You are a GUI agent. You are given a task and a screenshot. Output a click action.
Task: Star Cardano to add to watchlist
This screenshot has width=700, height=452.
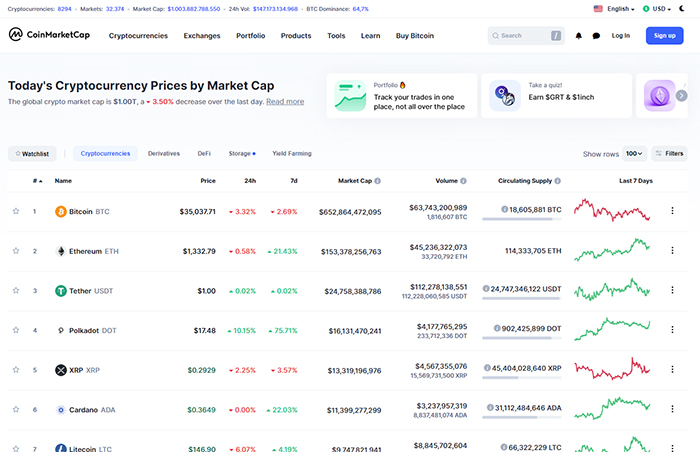click(16, 409)
